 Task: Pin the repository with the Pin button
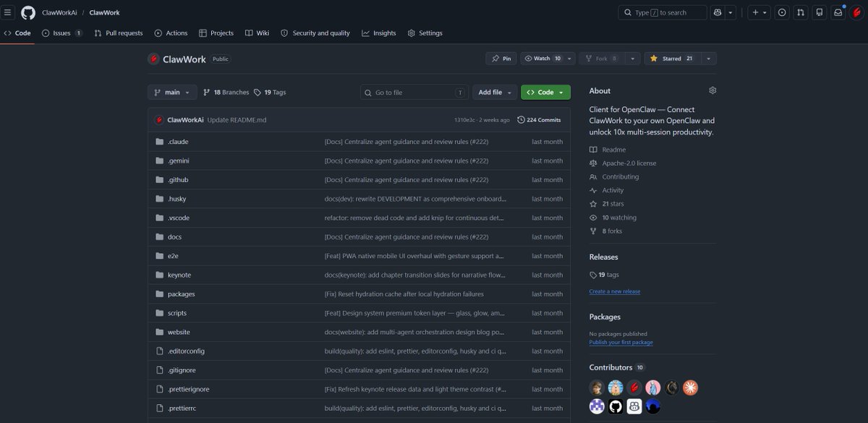[501, 59]
